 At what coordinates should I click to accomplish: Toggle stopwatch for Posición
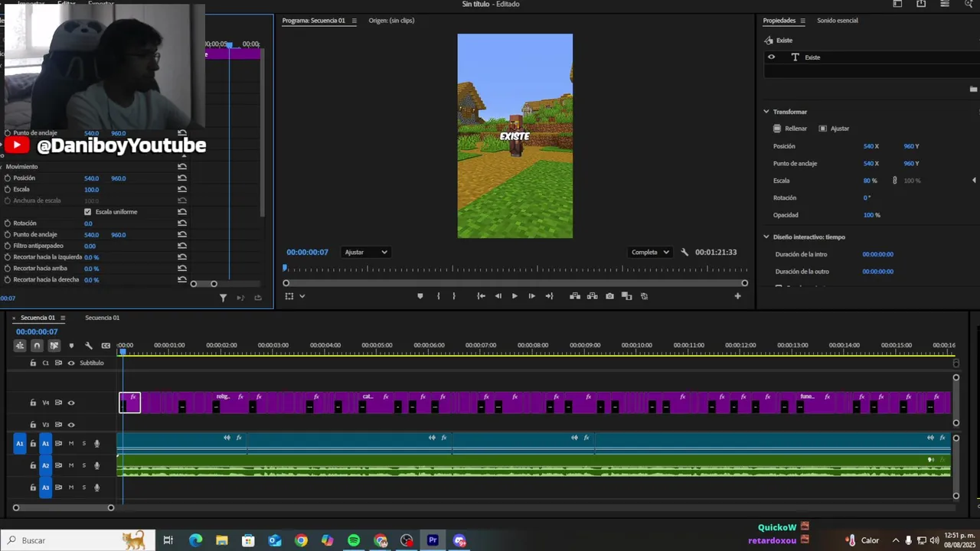click(8, 178)
